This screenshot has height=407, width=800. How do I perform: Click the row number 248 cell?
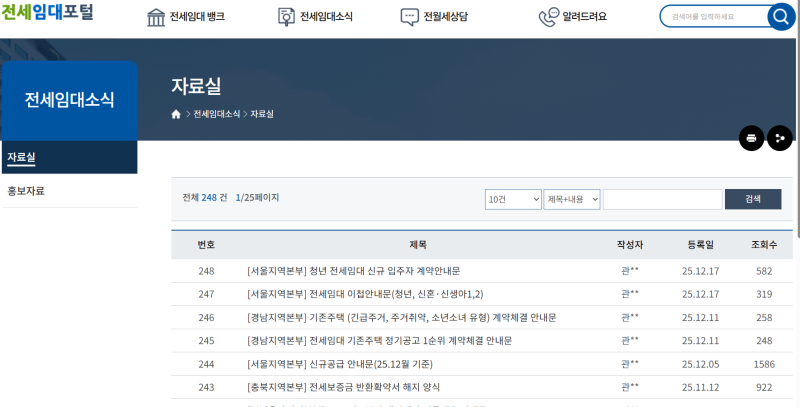click(x=206, y=271)
